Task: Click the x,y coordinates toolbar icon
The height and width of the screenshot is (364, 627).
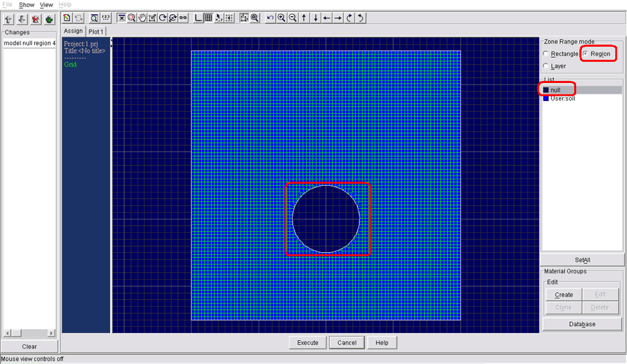Action: coord(219,17)
